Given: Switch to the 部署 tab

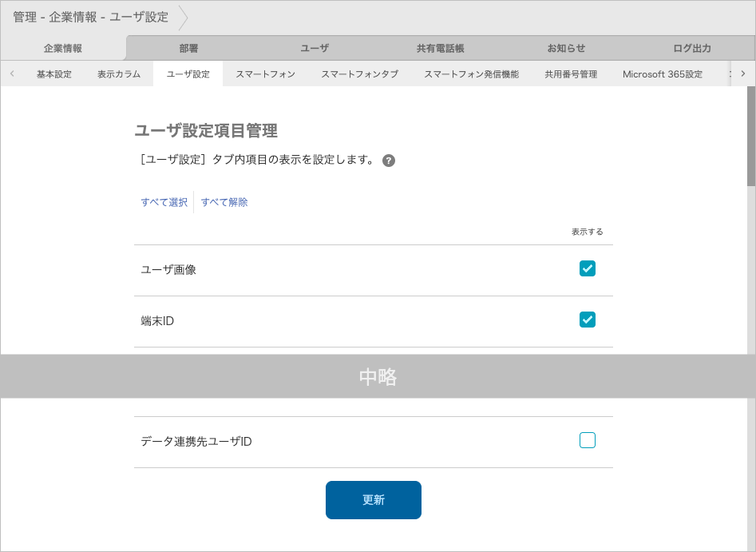Looking at the screenshot, I should [188, 48].
